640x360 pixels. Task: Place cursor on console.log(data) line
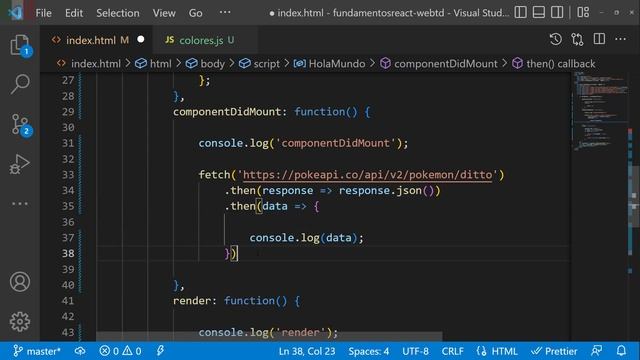click(x=306, y=238)
